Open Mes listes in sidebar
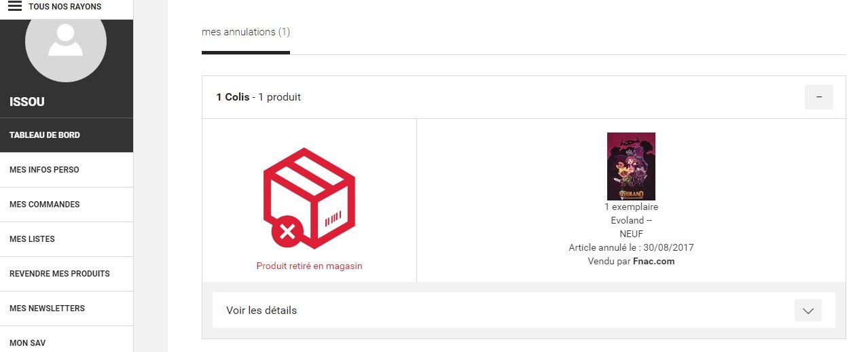This screenshot has height=352, width=868. tap(32, 239)
